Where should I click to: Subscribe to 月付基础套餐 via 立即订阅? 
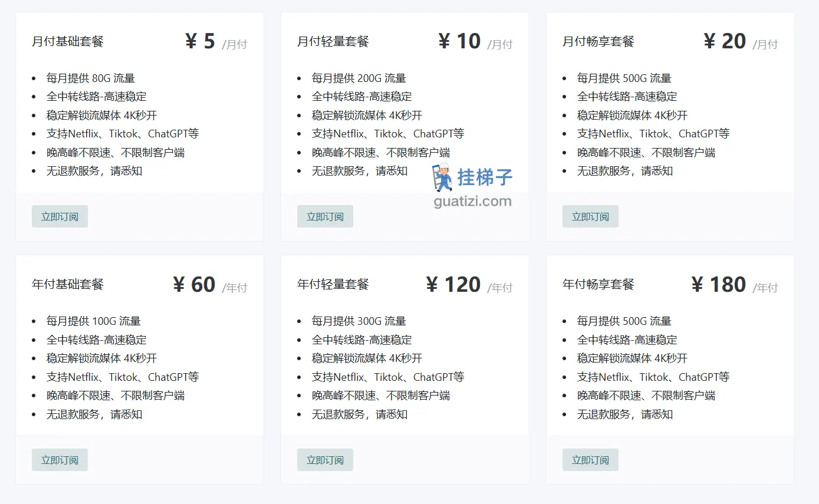(60, 216)
